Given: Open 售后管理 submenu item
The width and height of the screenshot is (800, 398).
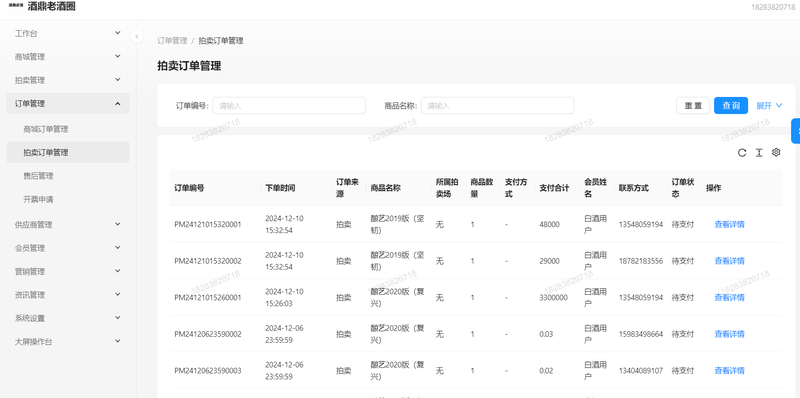Looking at the screenshot, I should click(x=68, y=176).
